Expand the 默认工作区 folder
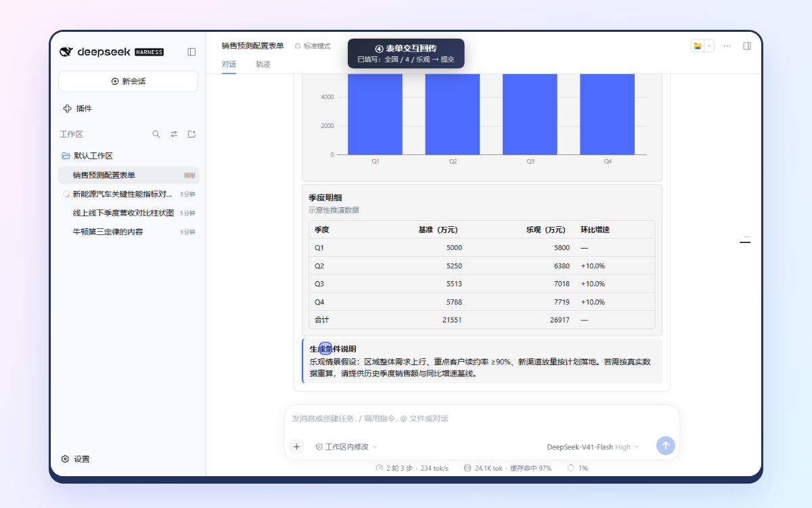Image resolution: width=812 pixels, height=508 pixels. [x=87, y=156]
